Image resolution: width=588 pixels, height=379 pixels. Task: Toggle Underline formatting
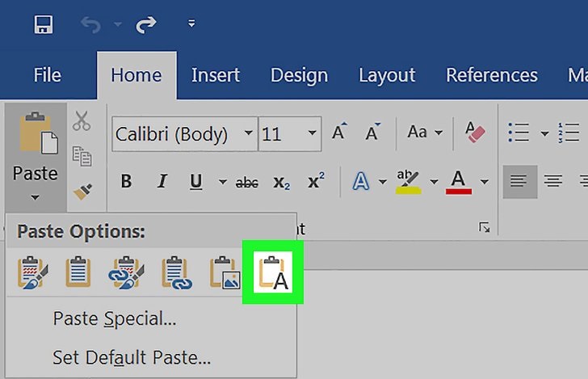[x=195, y=182]
